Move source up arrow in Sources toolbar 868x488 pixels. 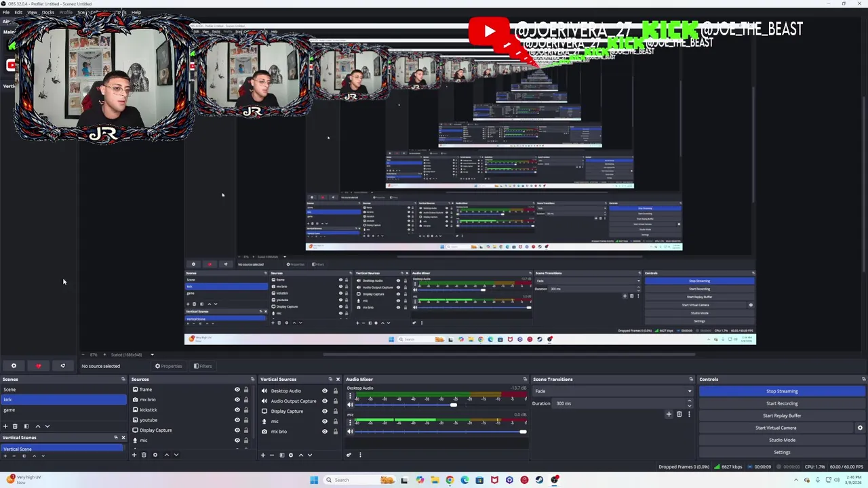[x=167, y=455]
